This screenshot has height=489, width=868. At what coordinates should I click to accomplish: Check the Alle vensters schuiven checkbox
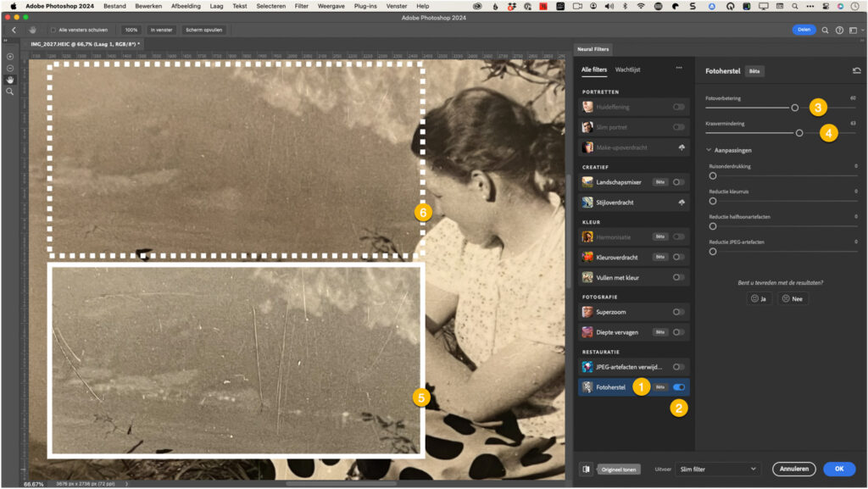(53, 30)
